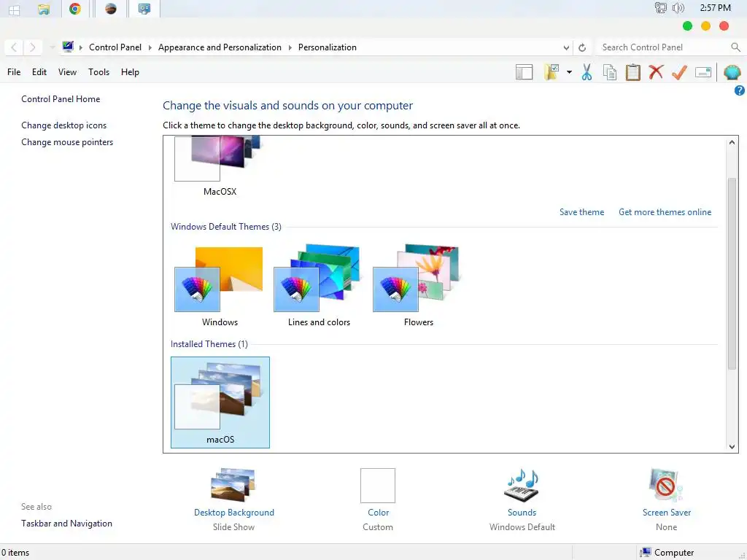
Task: Open Classic Shell settings via shell icon
Action: (x=732, y=72)
